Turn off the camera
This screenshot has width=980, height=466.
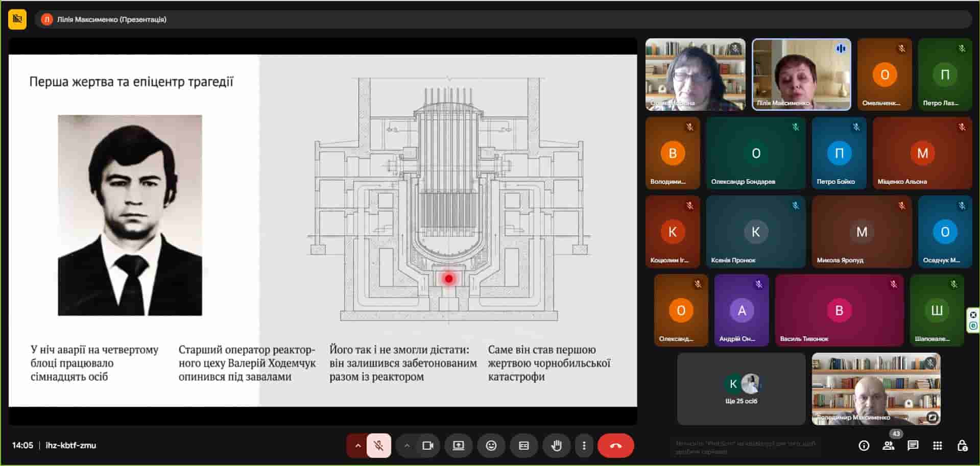coord(427,446)
